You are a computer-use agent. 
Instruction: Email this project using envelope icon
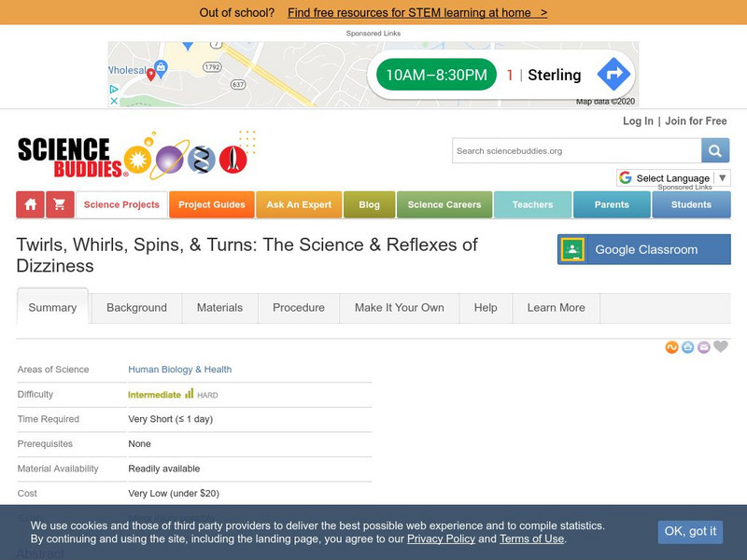coord(704,347)
